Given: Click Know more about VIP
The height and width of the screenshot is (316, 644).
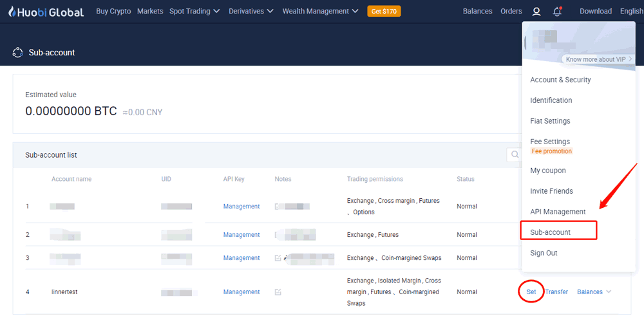Looking at the screenshot, I should [x=598, y=59].
